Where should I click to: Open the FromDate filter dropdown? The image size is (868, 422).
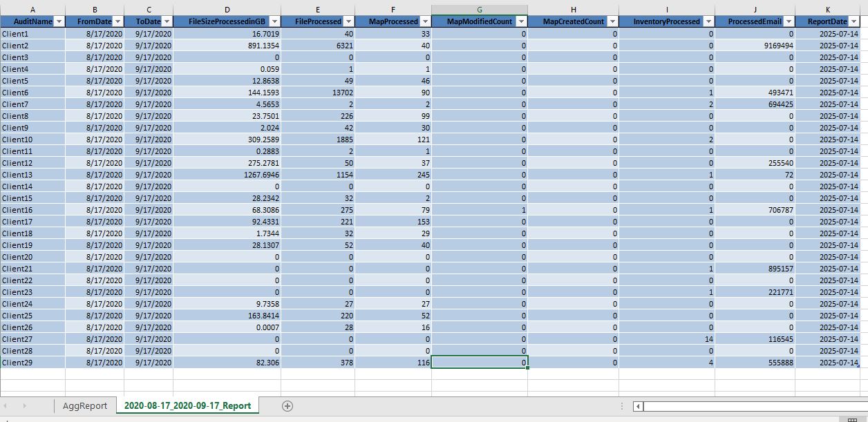[117, 21]
